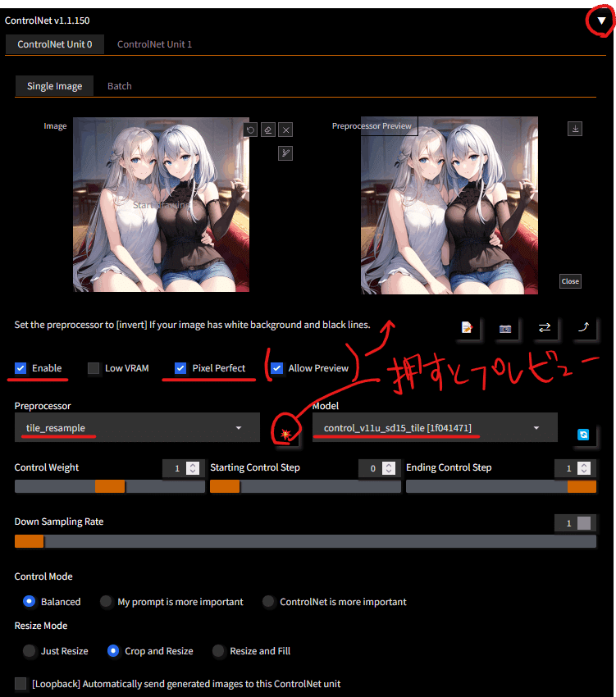Screen dimensions: 616x697
Task: Click the Preprocessor Preview image
Action: 449,205
